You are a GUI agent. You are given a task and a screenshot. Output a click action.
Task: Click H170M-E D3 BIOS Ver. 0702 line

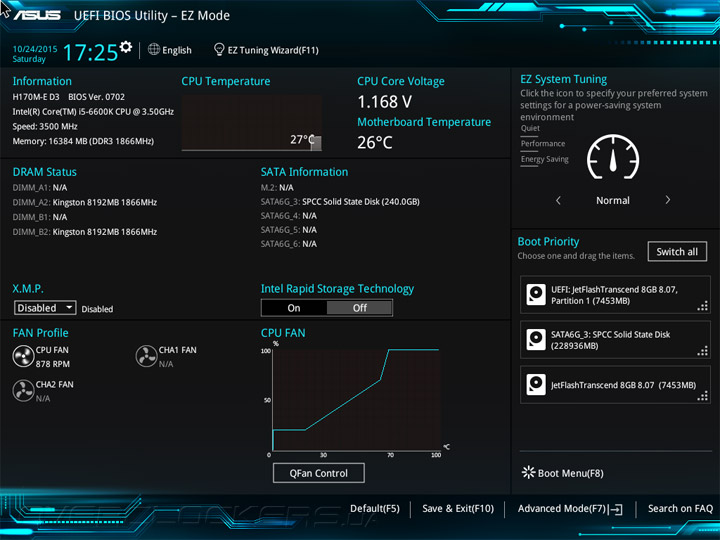69,97
